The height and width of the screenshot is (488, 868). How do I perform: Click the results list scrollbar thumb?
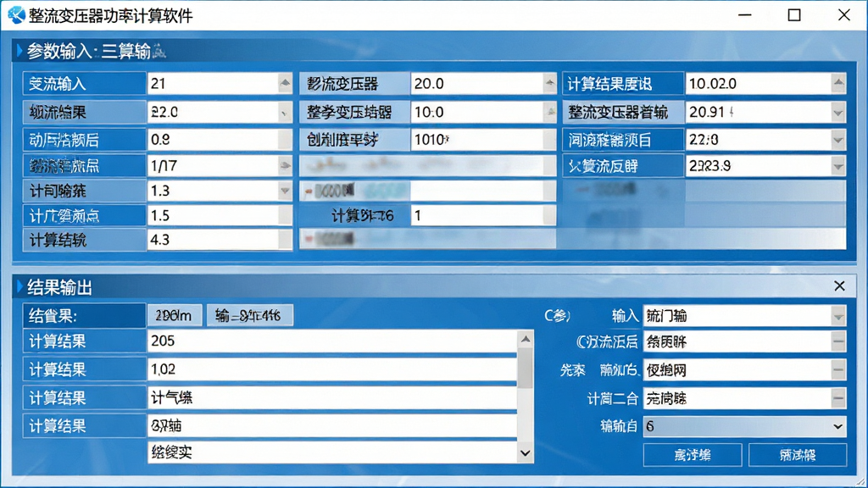[x=526, y=368]
